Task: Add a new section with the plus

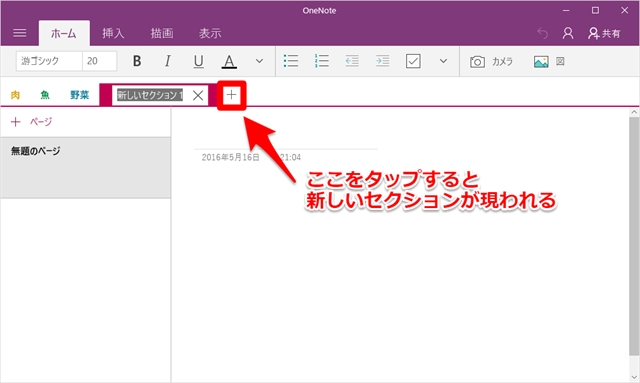Action: tap(231, 95)
